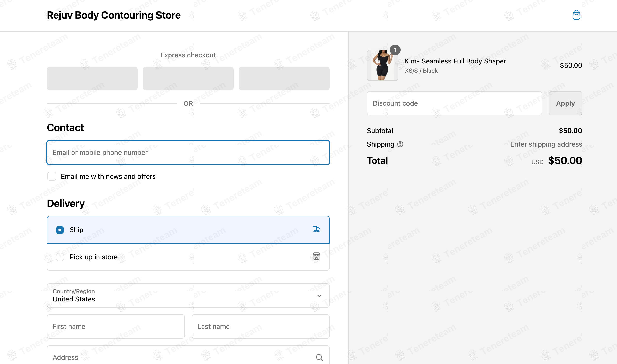Apply the discount code

(565, 103)
